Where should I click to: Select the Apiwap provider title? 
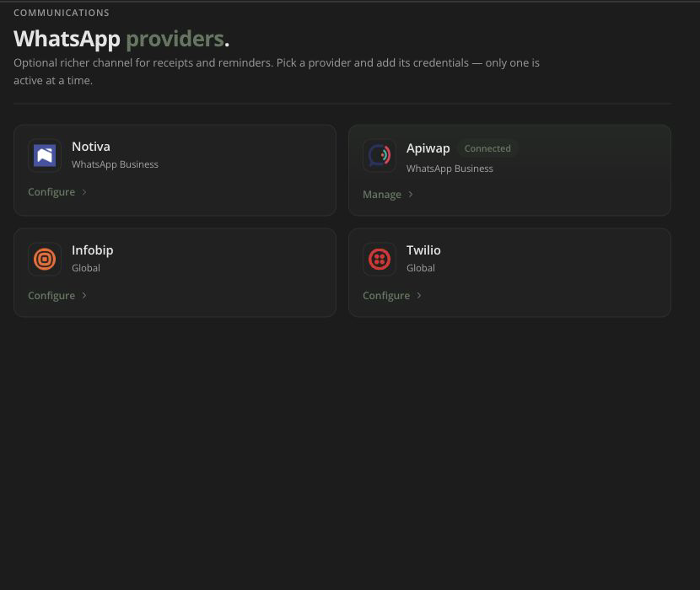coord(428,148)
